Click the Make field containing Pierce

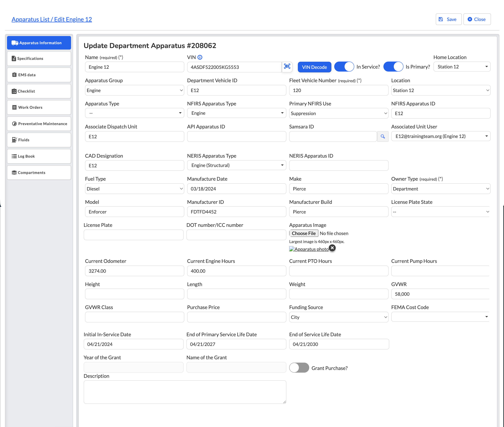click(339, 189)
